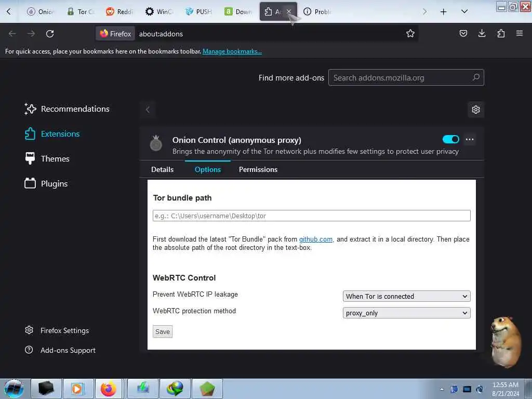Screen dimensions: 532x399
Task: Switch to Firefox in the taskbar
Action: click(x=109, y=389)
